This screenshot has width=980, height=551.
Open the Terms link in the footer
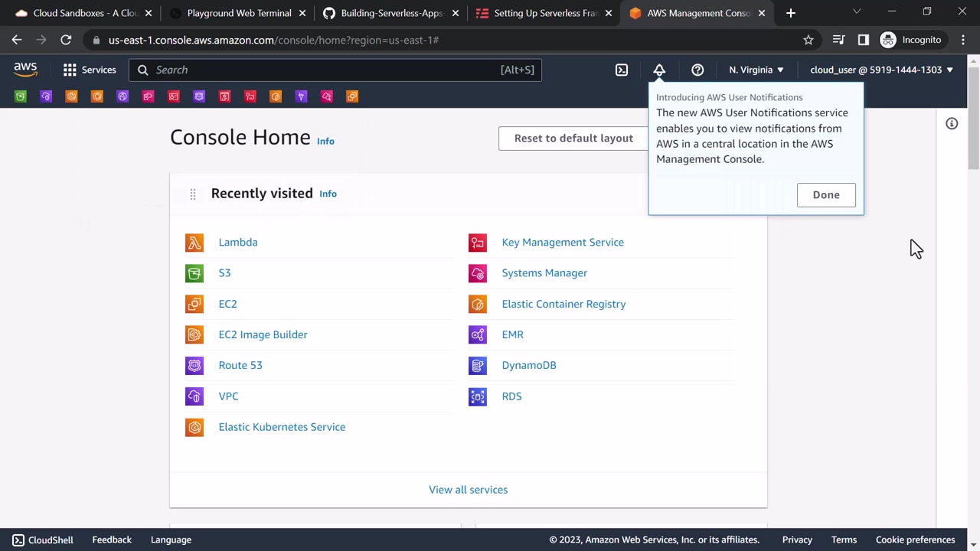pyautogui.click(x=844, y=540)
